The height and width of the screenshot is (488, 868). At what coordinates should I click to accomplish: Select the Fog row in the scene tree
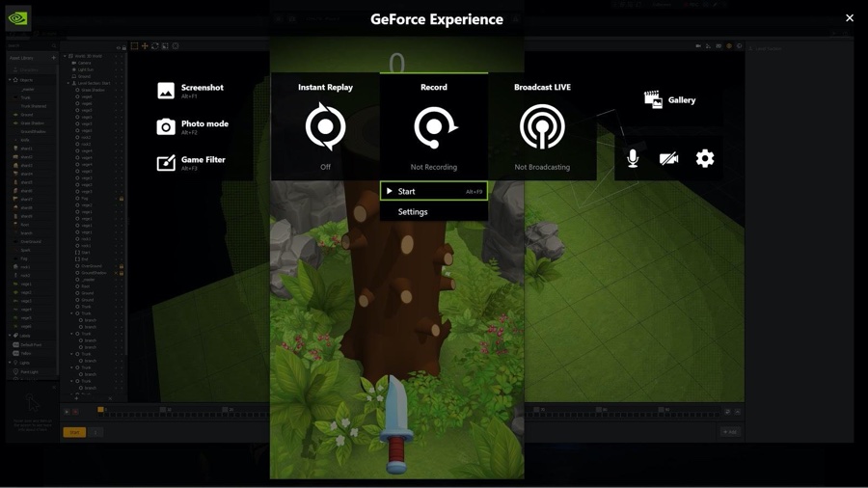pos(95,198)
